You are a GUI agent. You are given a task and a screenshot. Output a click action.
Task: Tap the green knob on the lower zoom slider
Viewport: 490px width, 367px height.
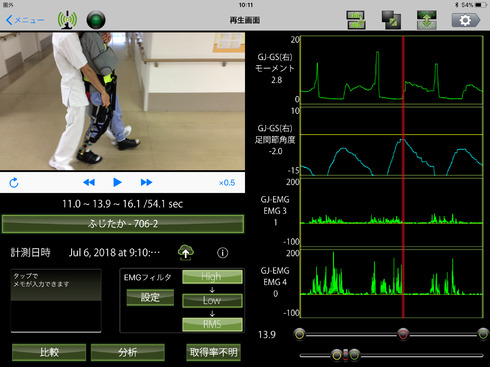tap(355, 355)
